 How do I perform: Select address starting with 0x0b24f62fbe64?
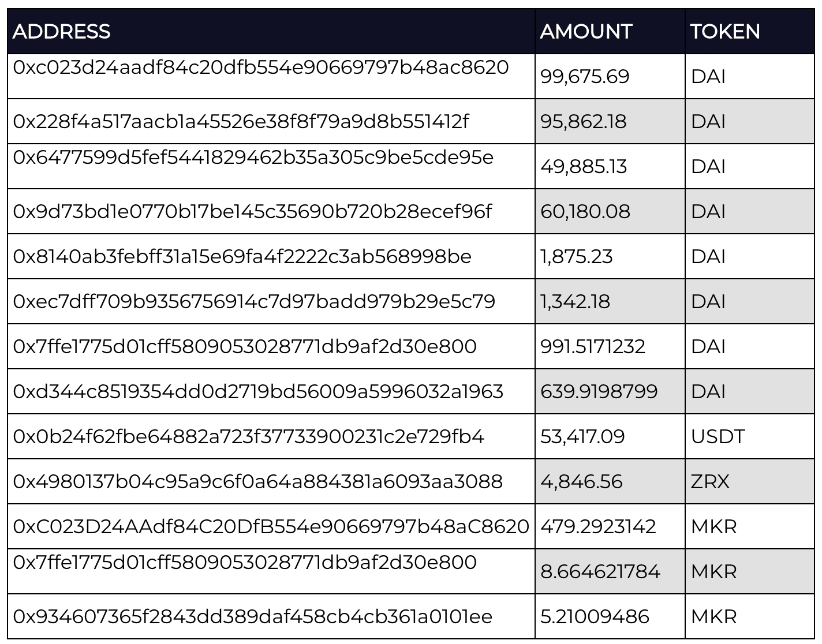click(249, 436)
